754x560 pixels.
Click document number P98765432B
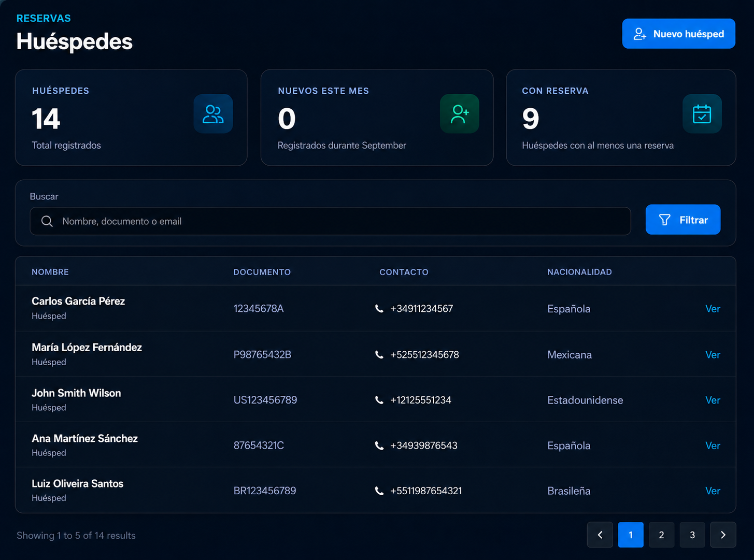click(x=262, y=355)
